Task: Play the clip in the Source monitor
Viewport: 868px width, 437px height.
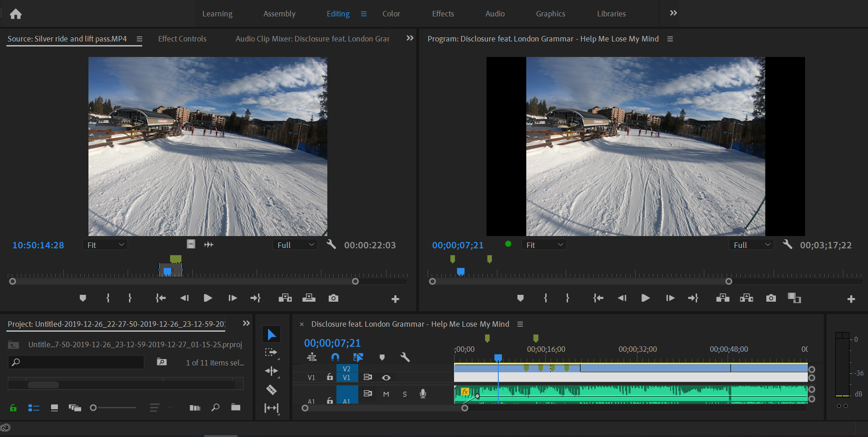Action: click(208, 298)
